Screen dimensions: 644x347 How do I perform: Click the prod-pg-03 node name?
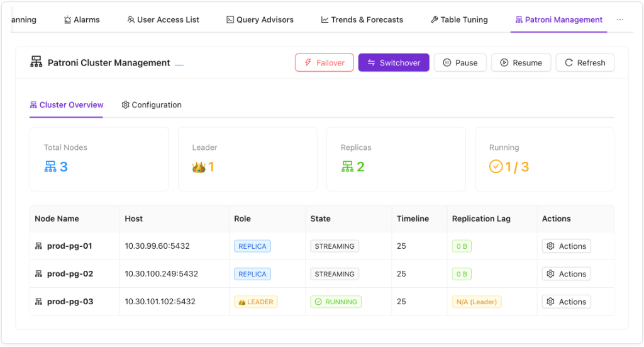[x=70, y=302]
